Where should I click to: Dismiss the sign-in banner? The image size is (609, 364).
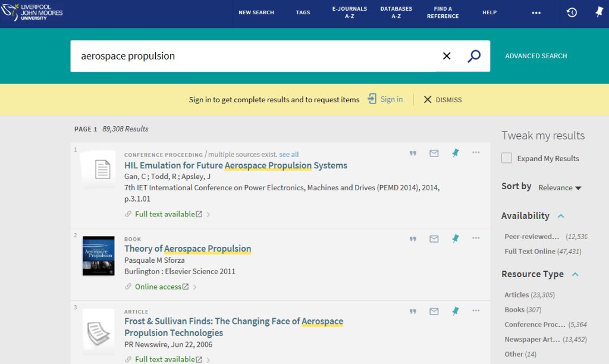click(x=442, y=100)
